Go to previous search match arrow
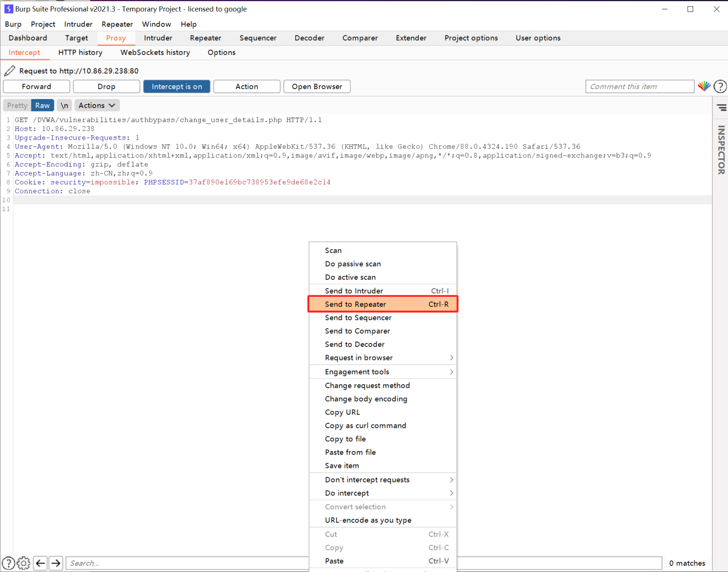Image resolution: width=728 pixels, height=572 pixels. tap(40, 563)
